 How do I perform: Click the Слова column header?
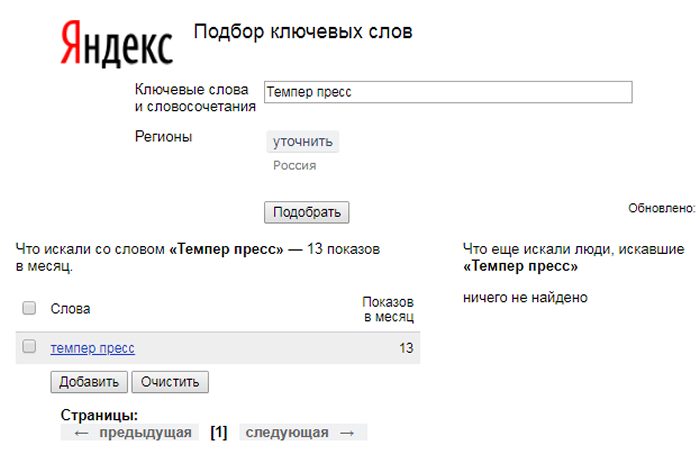pos(70,308)
